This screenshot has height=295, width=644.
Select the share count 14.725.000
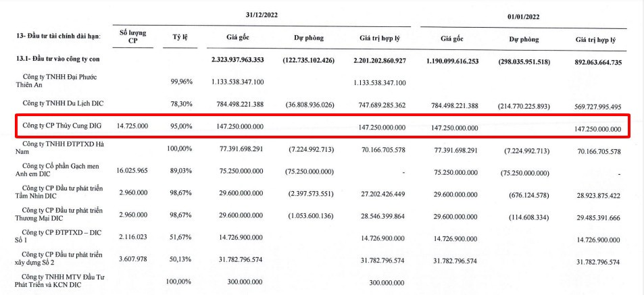133,126
